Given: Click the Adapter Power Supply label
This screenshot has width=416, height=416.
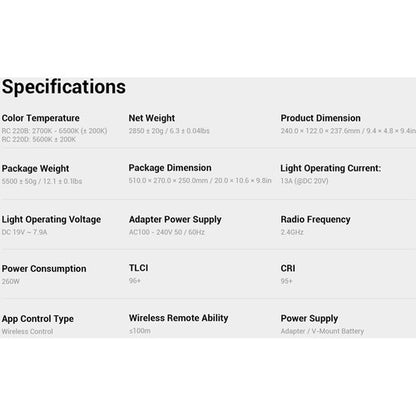Looking at the screenshot, I should [175, 220].
